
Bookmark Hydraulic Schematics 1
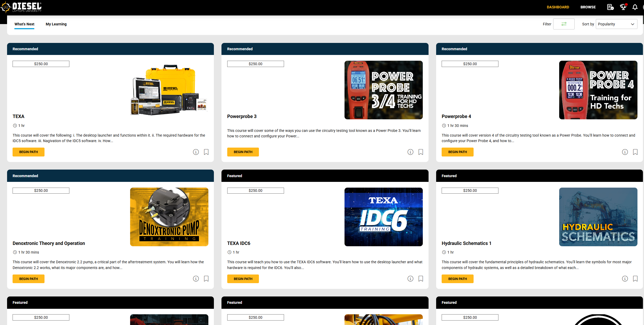635,279
